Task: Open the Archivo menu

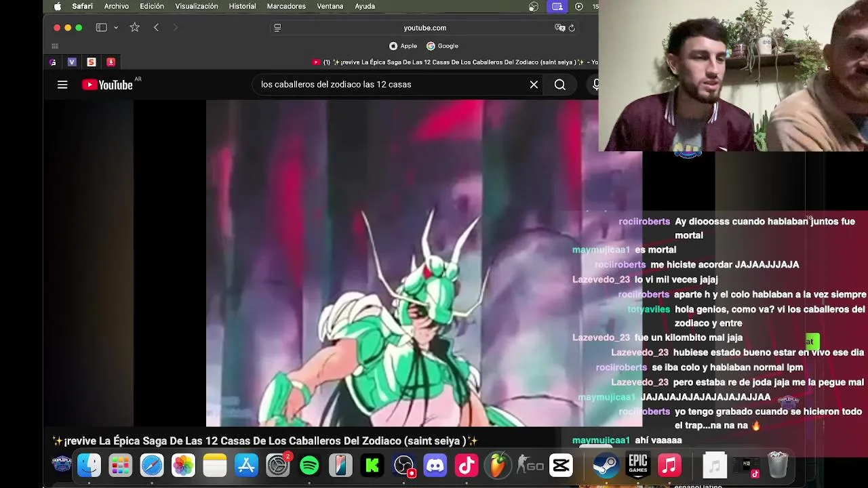Action: 117,6
